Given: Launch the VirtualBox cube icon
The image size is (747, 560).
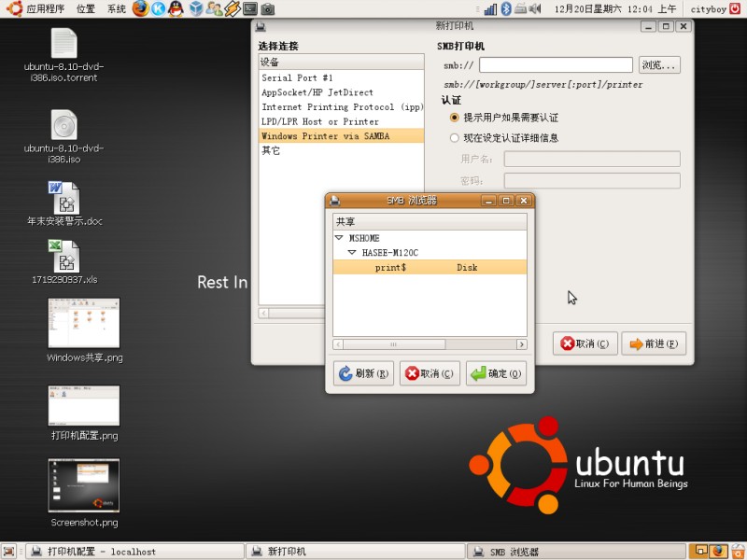Looking at the screenshot, I should (196, 8).
